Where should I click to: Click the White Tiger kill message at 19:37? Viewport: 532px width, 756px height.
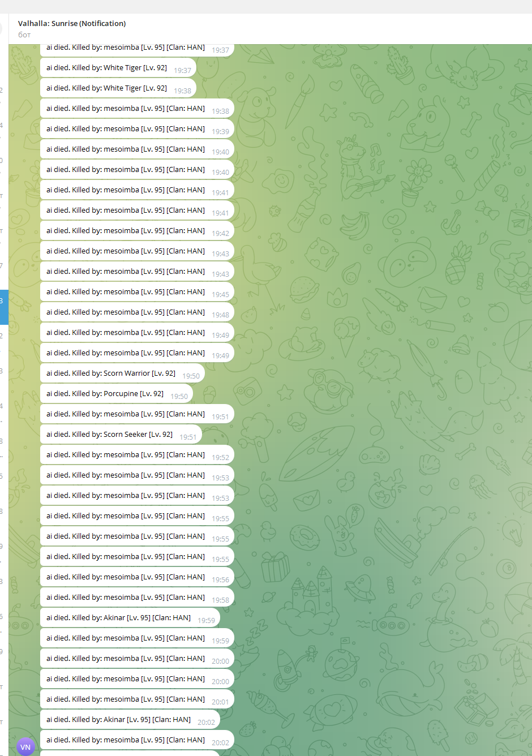118,68
